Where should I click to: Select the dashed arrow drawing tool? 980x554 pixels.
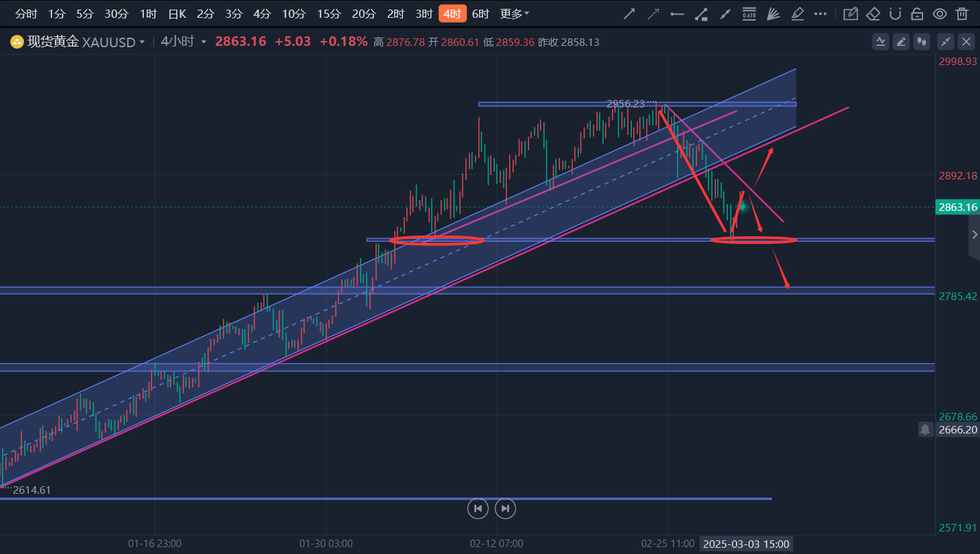(x=653, y=14)
